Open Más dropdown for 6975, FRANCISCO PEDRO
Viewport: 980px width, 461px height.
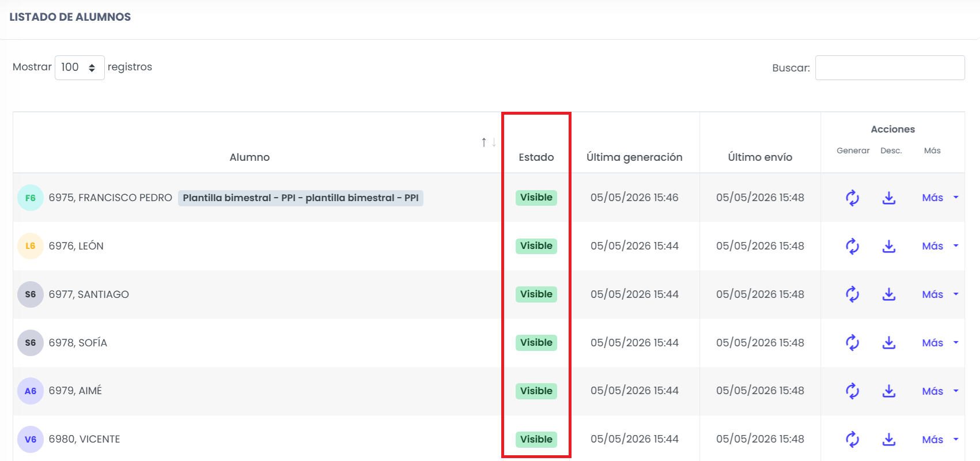940,198
